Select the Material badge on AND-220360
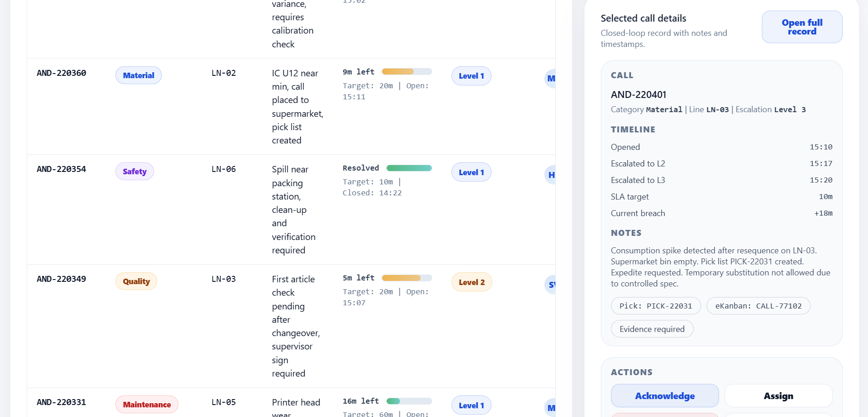 tap(138, 75)
